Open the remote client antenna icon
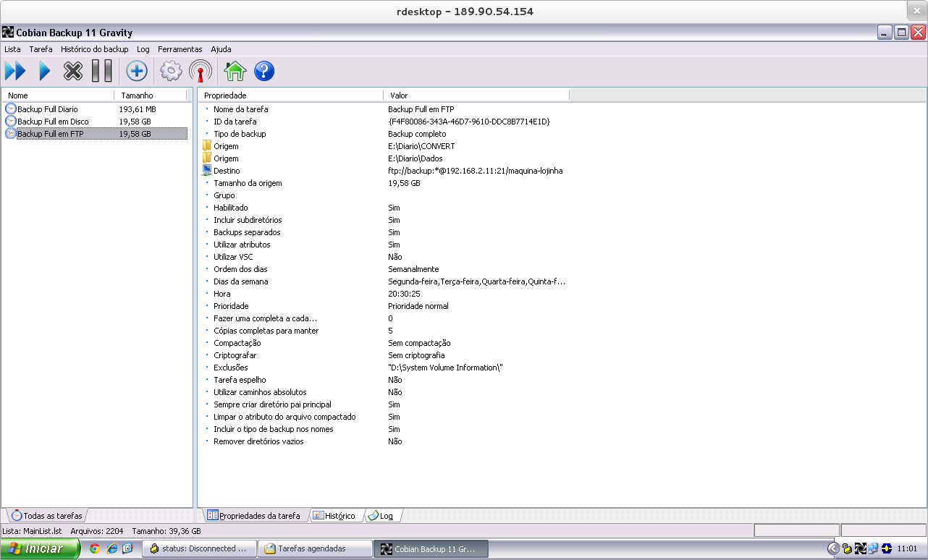 click(x=201, y=71)
